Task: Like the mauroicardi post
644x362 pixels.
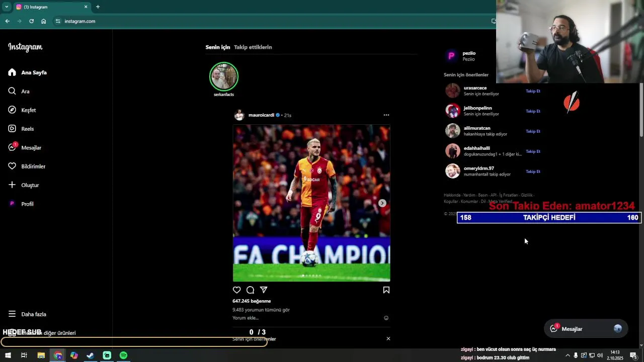Action: pos(237,290)
